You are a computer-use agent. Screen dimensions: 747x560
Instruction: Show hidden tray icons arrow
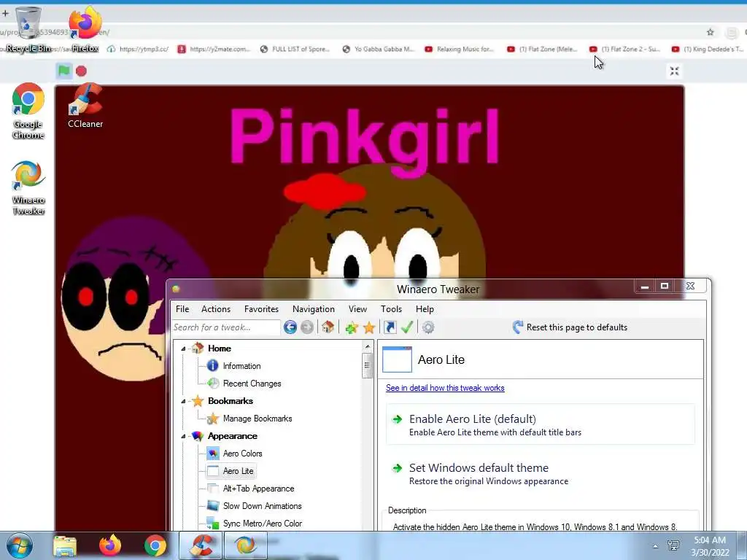656,546
